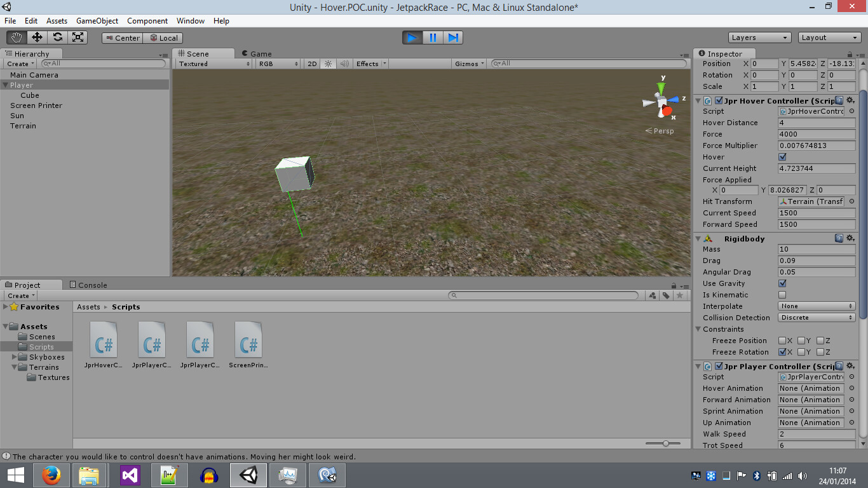Toggle 2D scene view mode
868x488 pixels.
(x=312, y=64)
